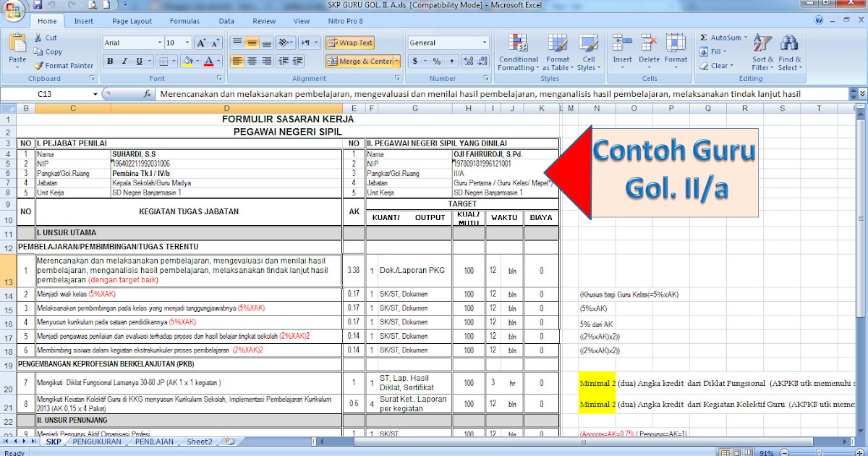Apply red Font Color to text

[x=208, y=62]
